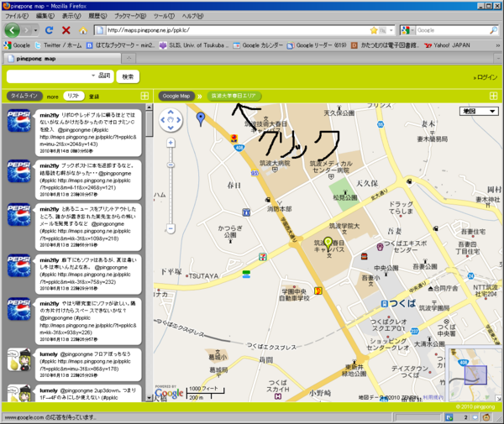The width and height of the screenshot is (504, 424).
Task: Go to the home page icon
Action: click(83, 30)
